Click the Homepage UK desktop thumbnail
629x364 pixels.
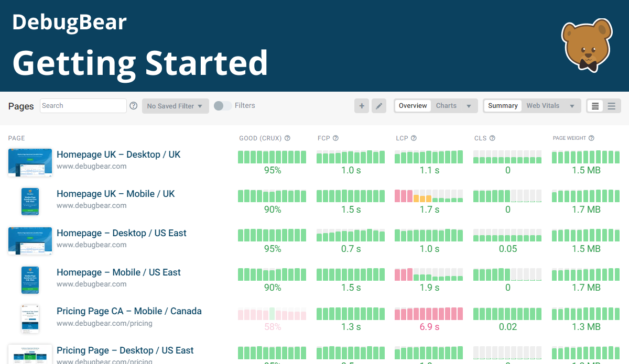[30, 162]
